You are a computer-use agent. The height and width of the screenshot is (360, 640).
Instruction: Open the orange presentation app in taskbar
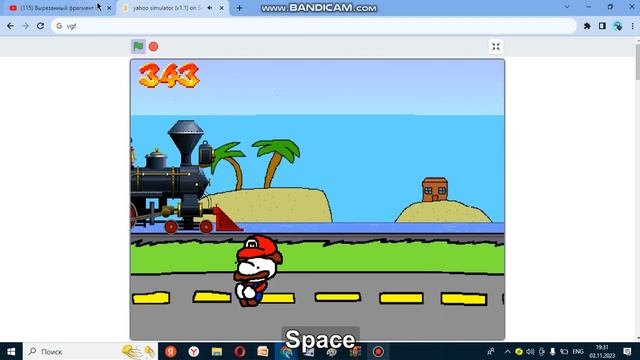coord(263,351)
